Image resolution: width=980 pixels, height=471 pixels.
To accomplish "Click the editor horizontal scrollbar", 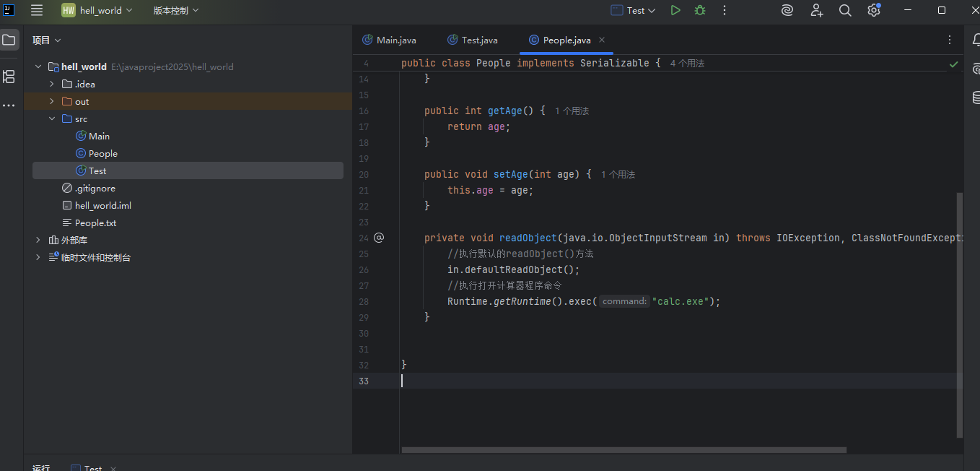I will tap(624, 449).
